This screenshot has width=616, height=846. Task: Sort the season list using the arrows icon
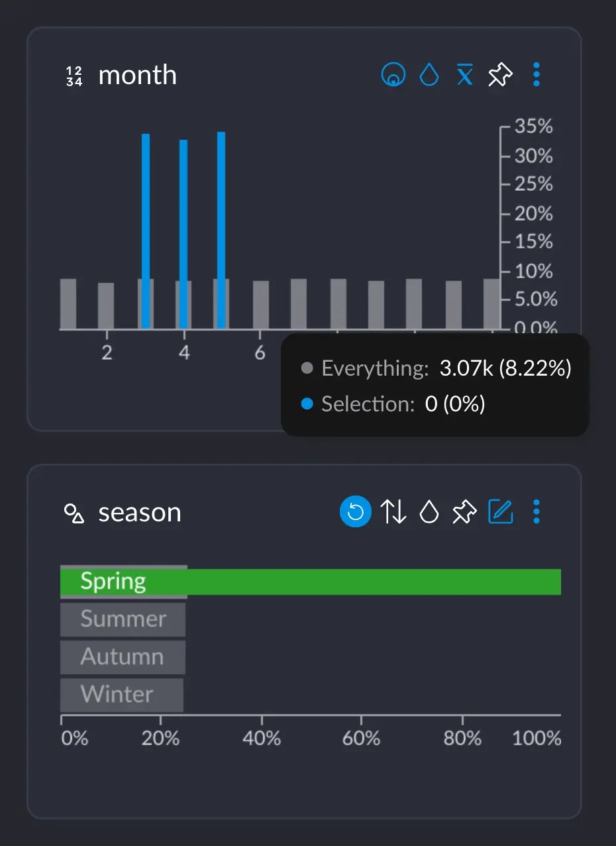394,512
